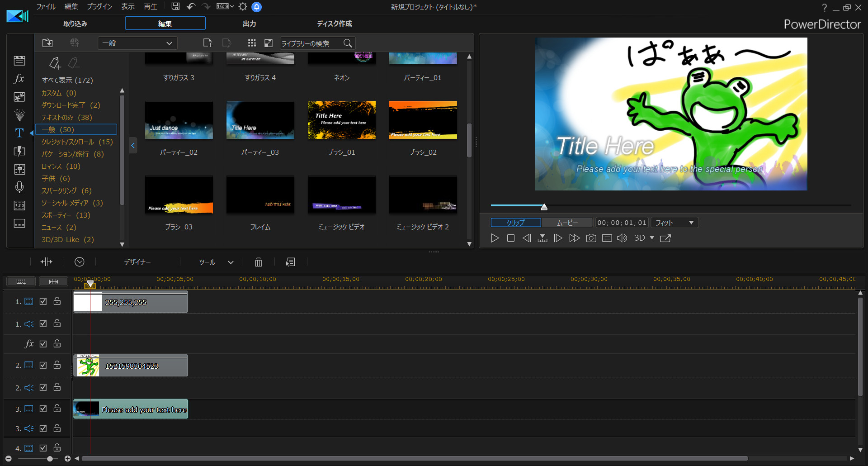This screenshot has width=868, height=466.
Task: Select クリップ preview mode
Action: (x=516, y=223)
